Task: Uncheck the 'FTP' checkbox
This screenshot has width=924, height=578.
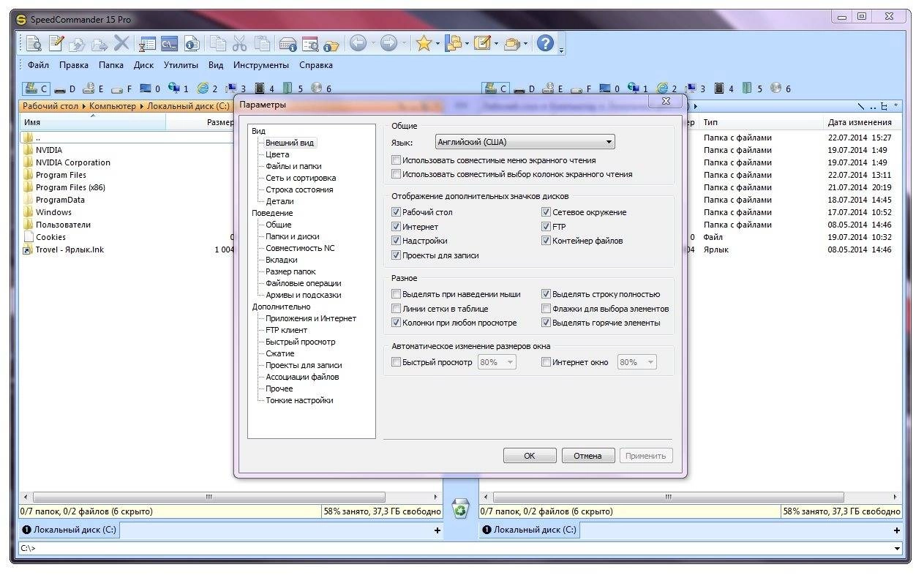Action: point(546,227)
